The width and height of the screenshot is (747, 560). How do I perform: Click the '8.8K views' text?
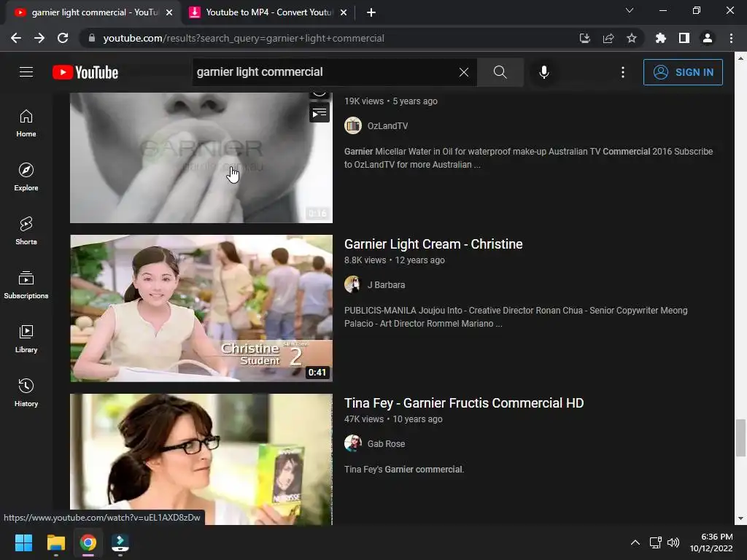[365, 260]
